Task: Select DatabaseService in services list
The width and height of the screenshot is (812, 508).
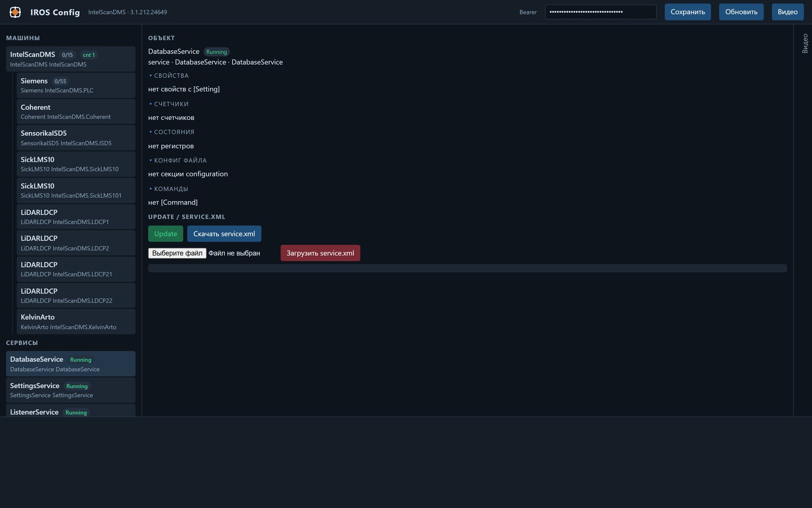Action: click(x=71, y=364)
